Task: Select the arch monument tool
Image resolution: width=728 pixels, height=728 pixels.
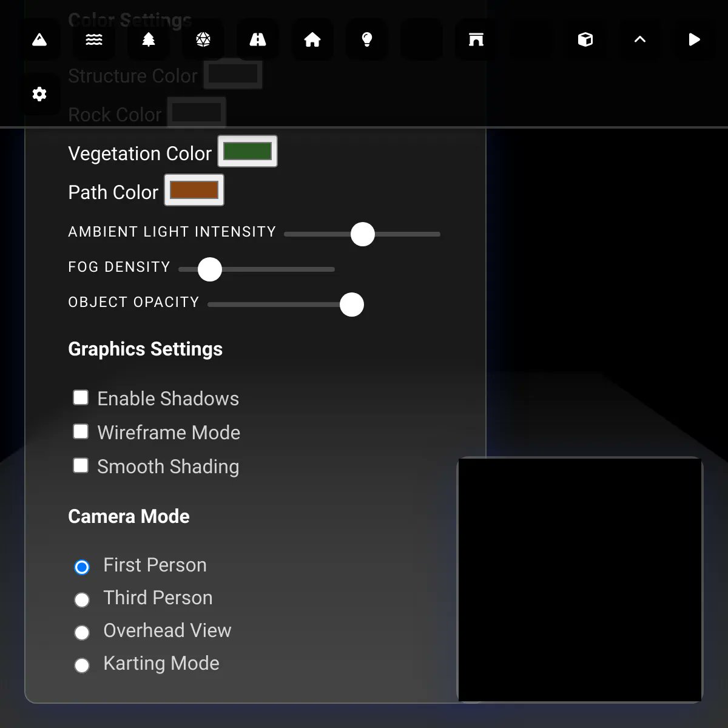Action: 476,39
